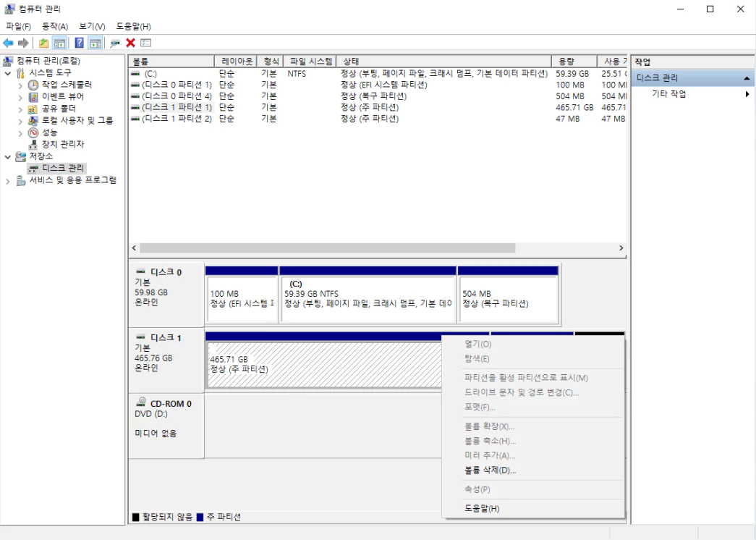This screenshot has width=756, height=540.
Task: Select the 504 MB 복구 파티션 block
Action: click(x=509, y=295)
